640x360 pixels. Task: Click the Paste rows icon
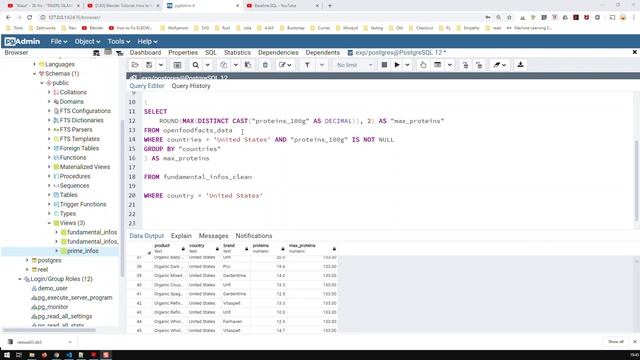pyautogui.click(x=248, y=65)
